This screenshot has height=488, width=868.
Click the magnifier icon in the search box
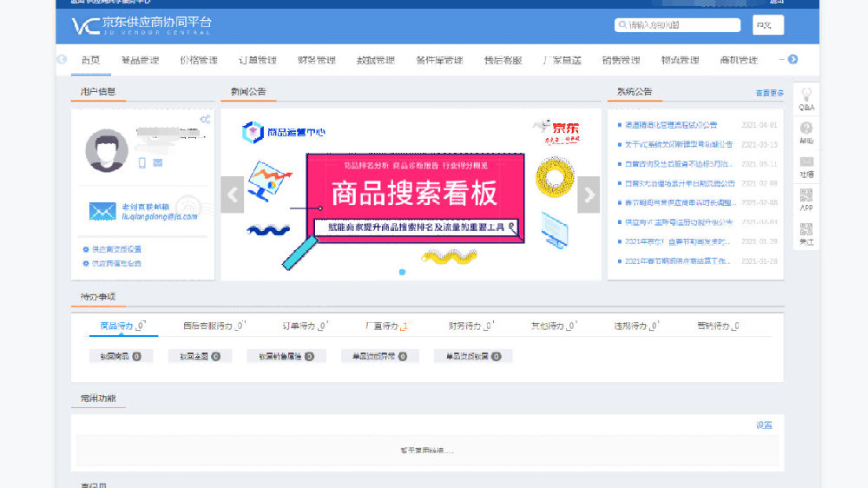(622, 25)
